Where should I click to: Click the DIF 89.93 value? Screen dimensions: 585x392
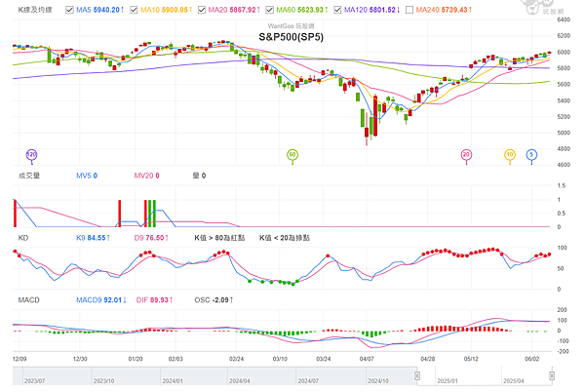154,300
